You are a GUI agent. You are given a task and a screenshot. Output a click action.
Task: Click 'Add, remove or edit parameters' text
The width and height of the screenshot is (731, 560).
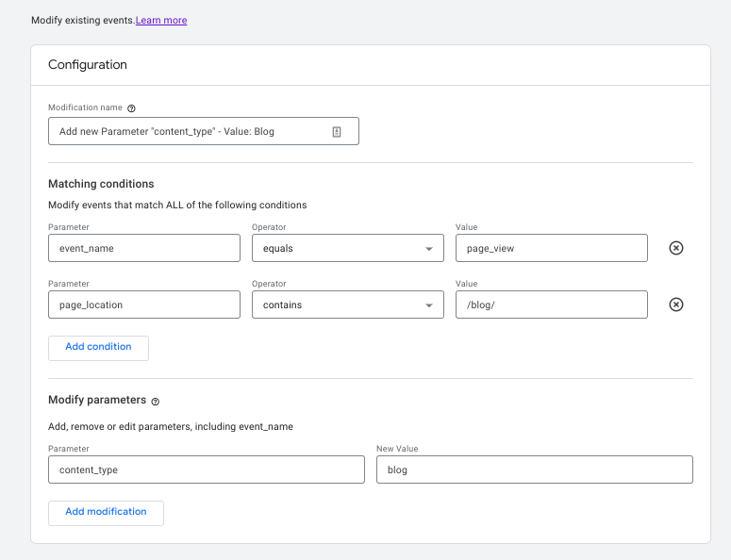[x=171, y=426]
